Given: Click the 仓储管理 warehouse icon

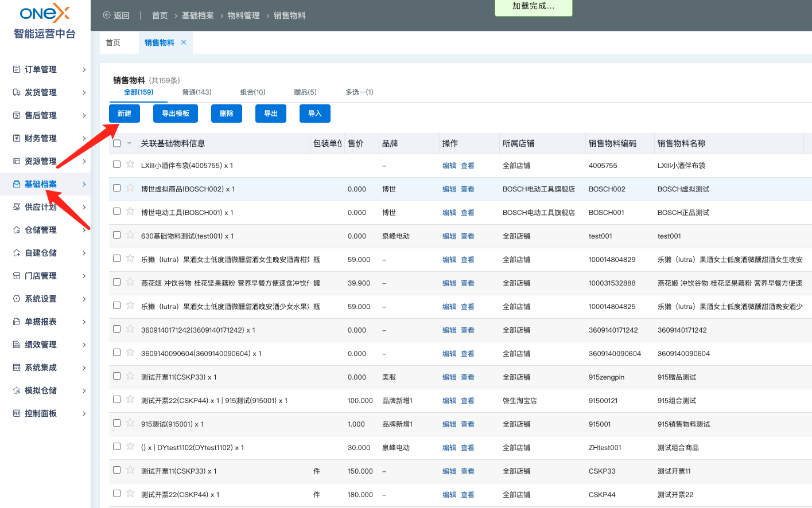Looking at the screenshot, I should click(17, 230).
